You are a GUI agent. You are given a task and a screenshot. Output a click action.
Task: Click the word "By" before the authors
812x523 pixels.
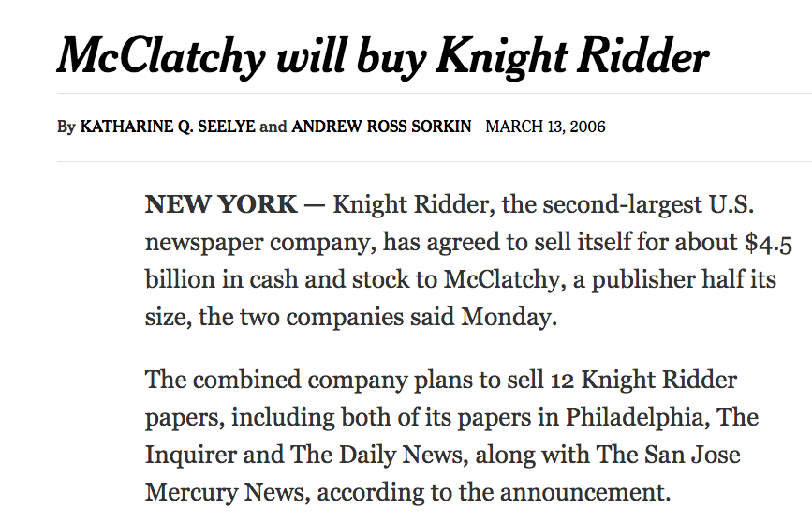coord(66,127)
